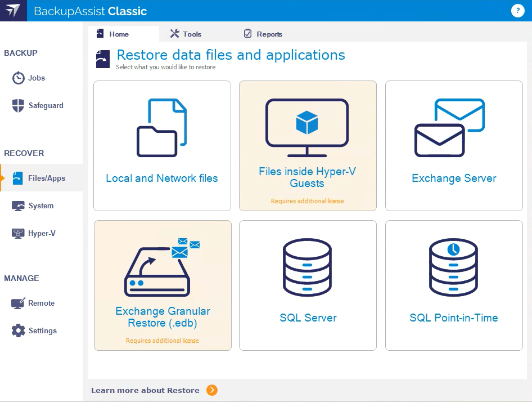Select Hyper-V in the Recover section

[x=41, y=234]
